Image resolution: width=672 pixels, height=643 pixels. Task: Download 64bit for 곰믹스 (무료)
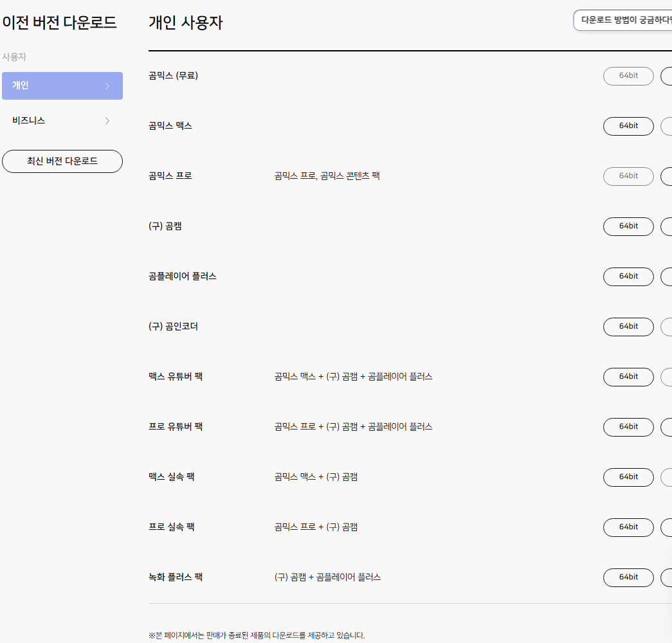point(628,76)
